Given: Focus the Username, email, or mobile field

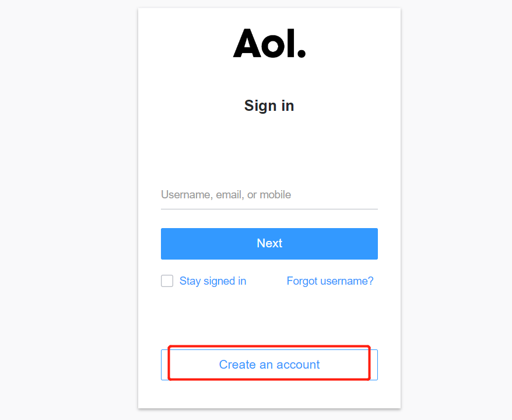Looking at the screenshot, I should click(269, 195).
